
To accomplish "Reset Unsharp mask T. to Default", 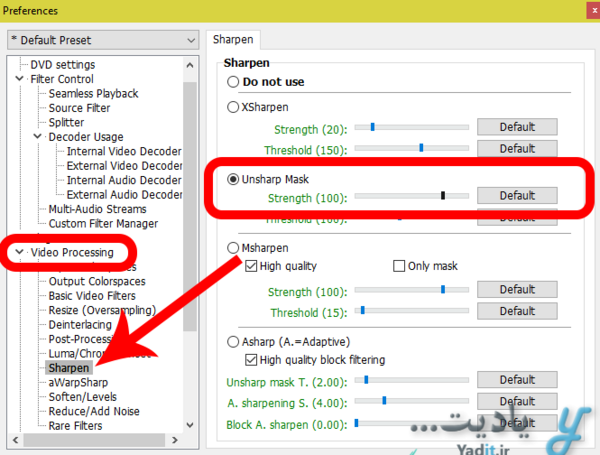I will pyautogui.click(x=517, y=380).
